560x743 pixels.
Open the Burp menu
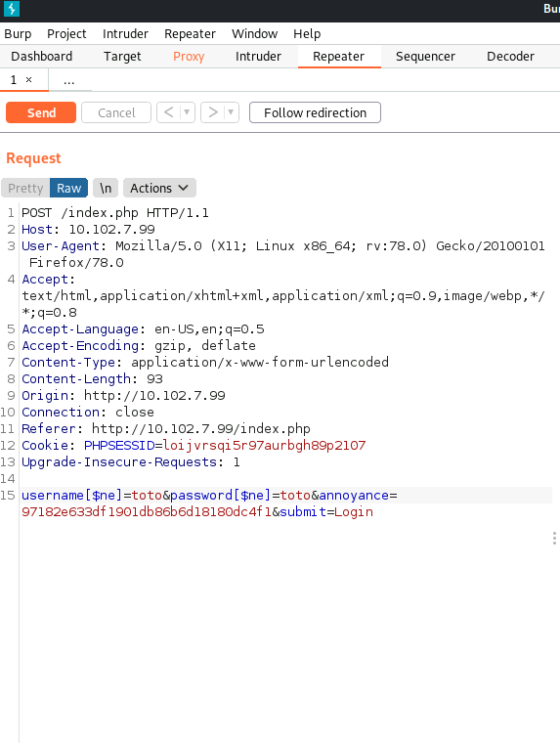point(18,34)
